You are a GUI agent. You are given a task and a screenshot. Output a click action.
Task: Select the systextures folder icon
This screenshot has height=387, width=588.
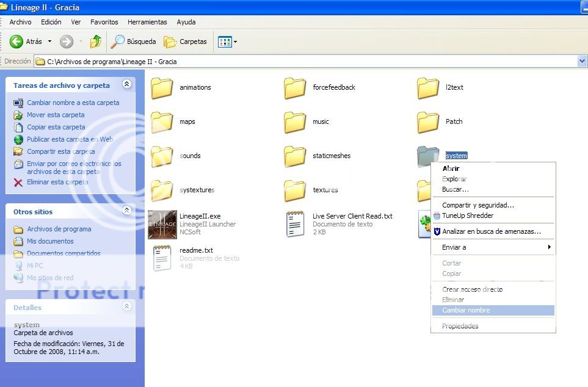point(162,190)
